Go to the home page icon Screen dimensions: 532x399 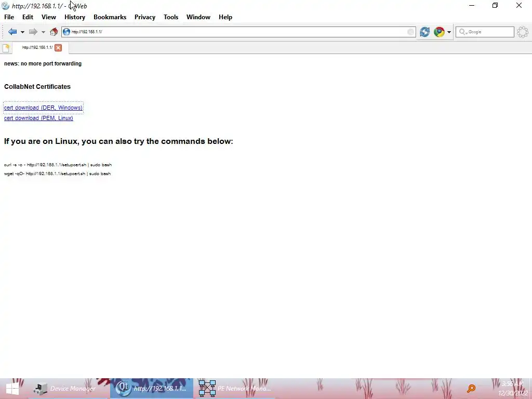(x=54, y=32)
